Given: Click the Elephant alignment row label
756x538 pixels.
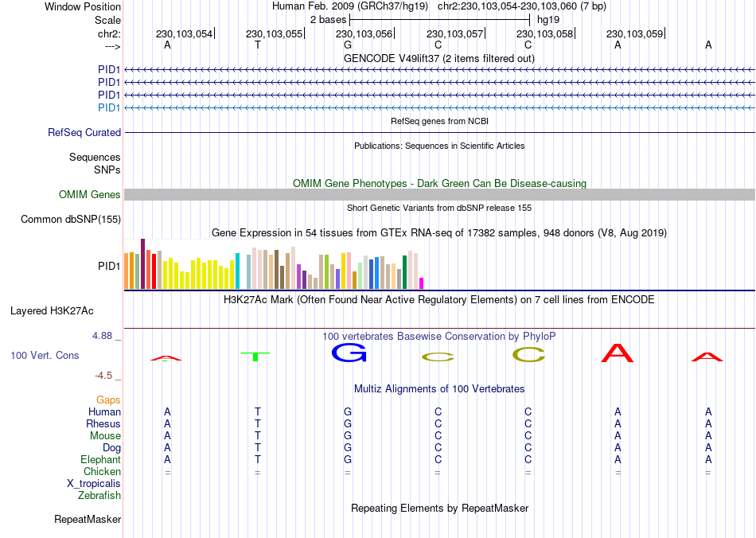Looking at the screenshot, I should tap(100, 459).
